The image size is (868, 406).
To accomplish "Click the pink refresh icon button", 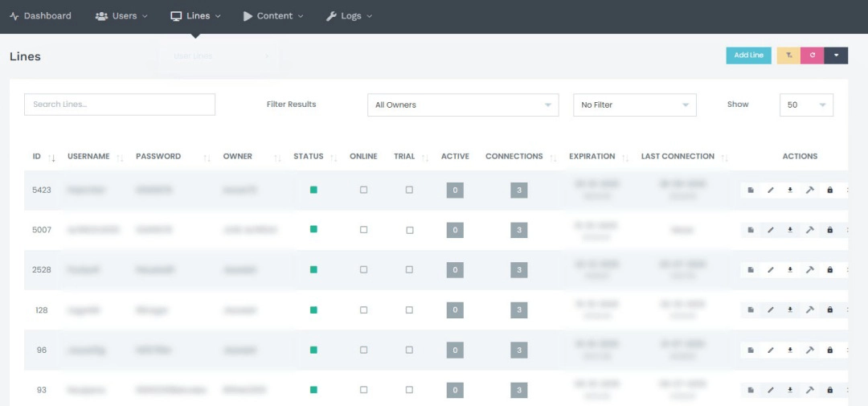I will [813, 55].
